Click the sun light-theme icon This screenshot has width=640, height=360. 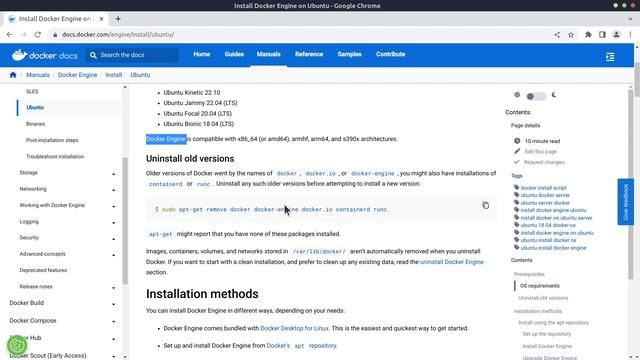pyautogui.click(x=517, y=95)
